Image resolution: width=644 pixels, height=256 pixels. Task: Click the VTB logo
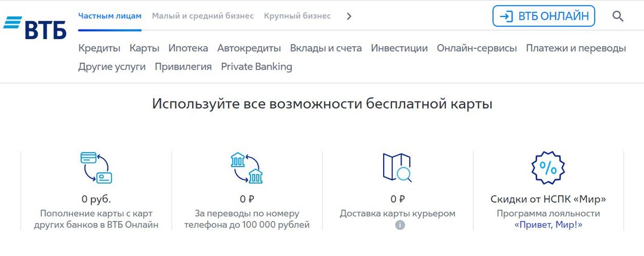tap(35, 28)
